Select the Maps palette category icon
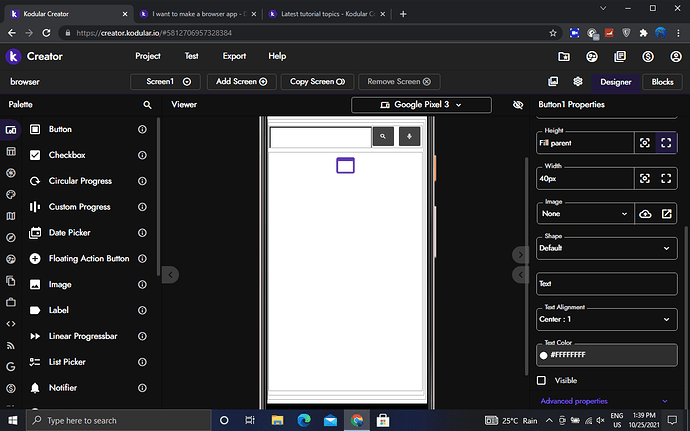This screenshot has height=431, width=690. [11, 216]
